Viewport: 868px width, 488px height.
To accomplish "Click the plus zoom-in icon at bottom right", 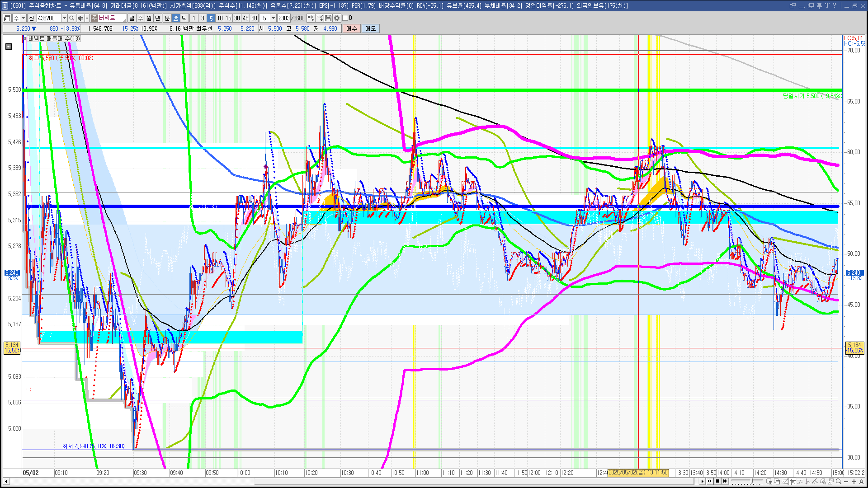I will click(854, 482).
